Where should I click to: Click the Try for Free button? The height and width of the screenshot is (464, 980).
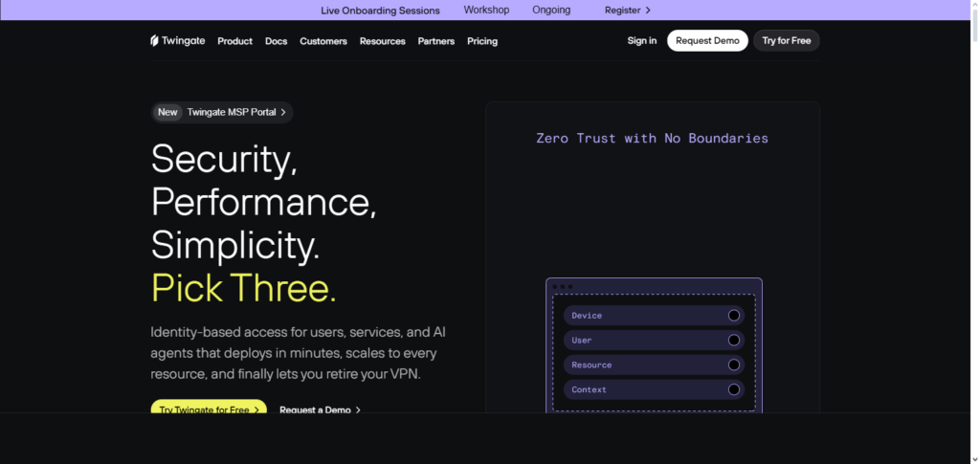786,40
